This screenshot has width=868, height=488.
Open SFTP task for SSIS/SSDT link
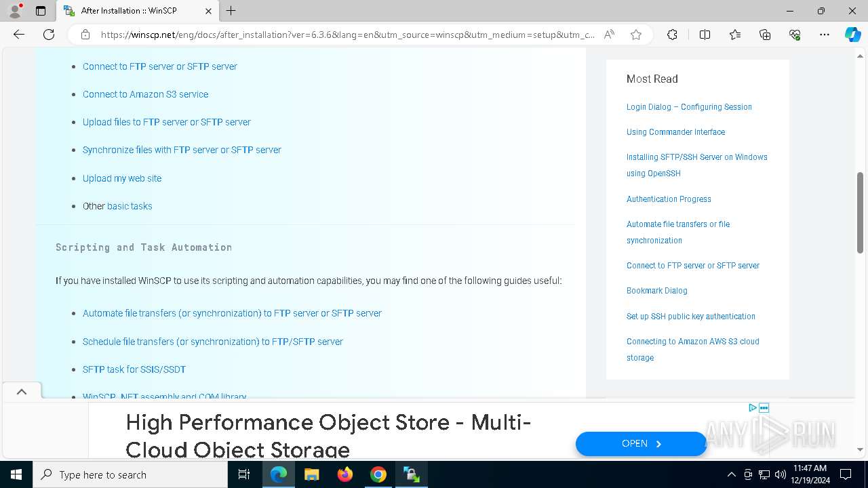(x=134, y=369)
